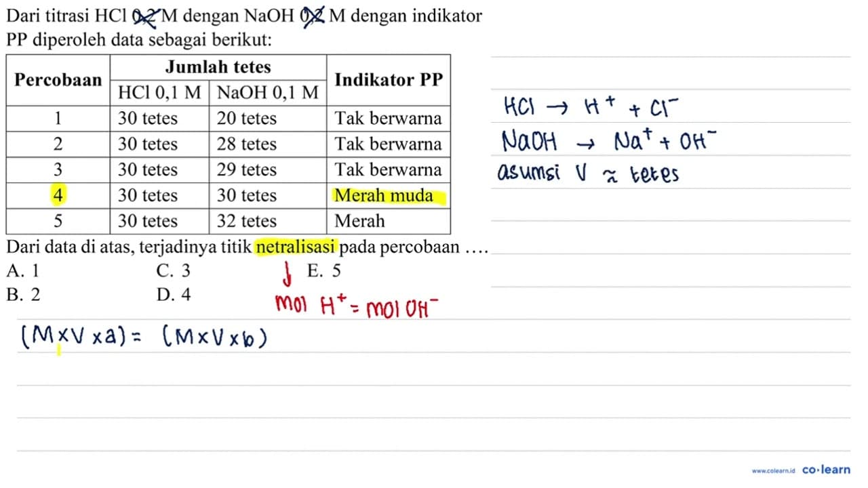Click the 'Indikator PP' column header

[389, 80]
